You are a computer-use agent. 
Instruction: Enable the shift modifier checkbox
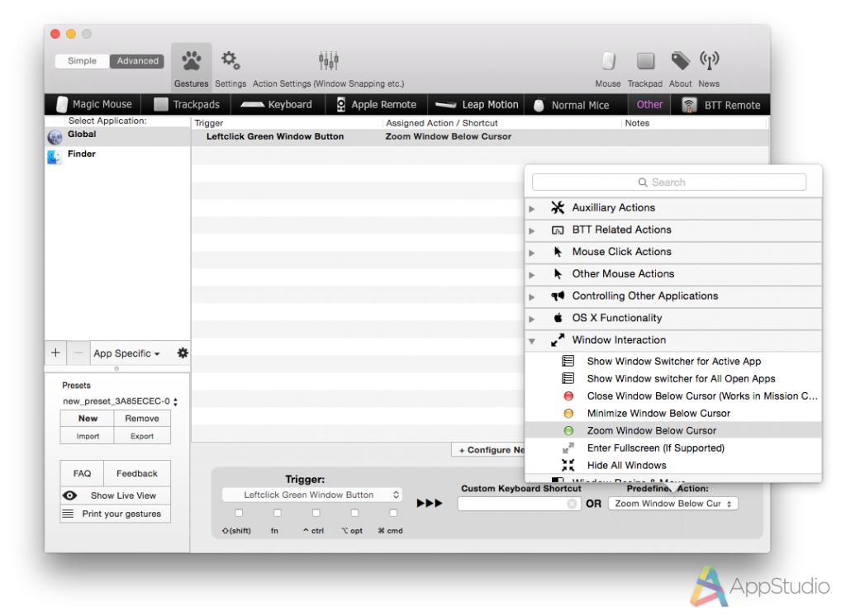[x=239, y=514]
